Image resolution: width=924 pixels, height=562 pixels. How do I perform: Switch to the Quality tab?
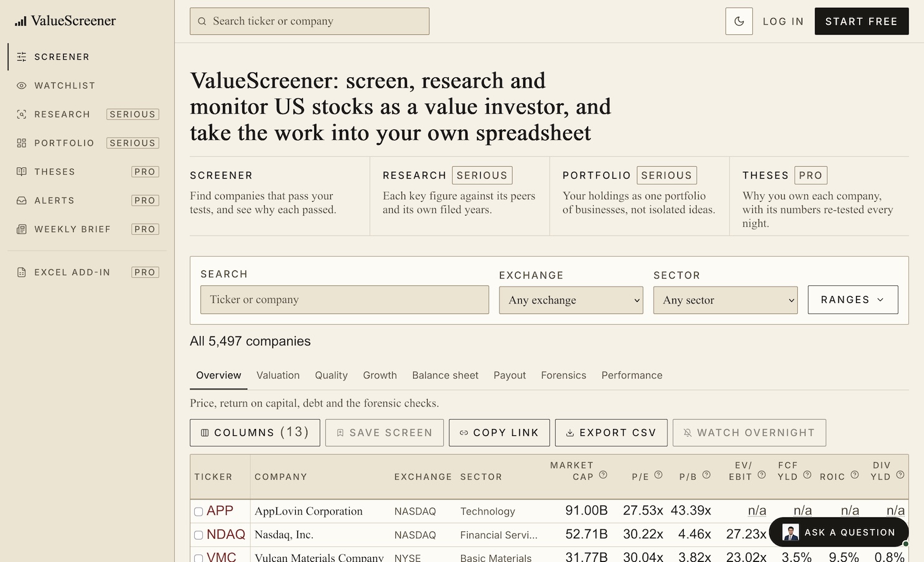pyautogui.click(x=331, y=375)
